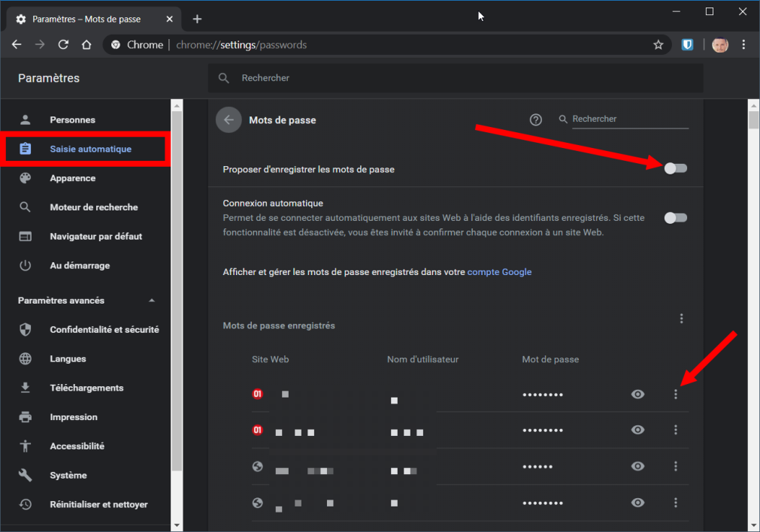Open the passwords help question mark icon
The width and height of the screenshot is (760, 532).
(536, 119)
